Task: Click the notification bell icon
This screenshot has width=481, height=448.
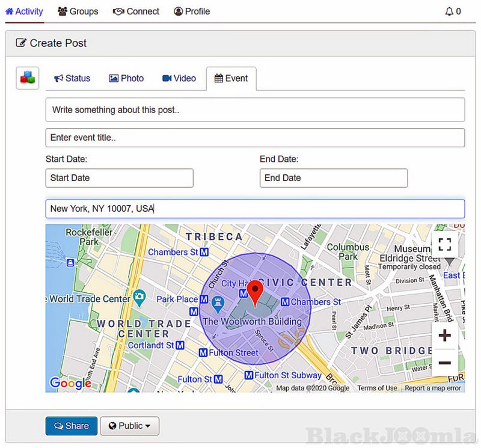Action: (449, 11)
